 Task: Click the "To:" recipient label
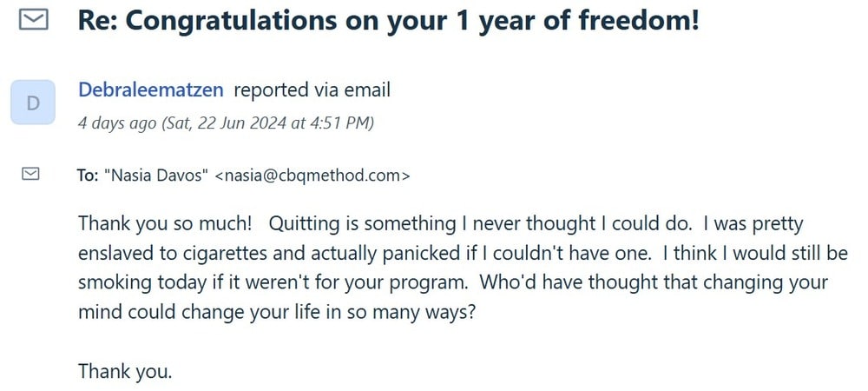[x=88, y=176]
